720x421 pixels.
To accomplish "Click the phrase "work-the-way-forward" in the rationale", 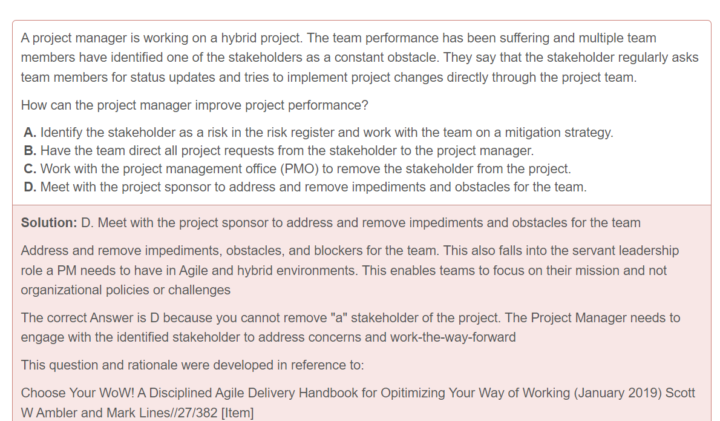I will pos(453,337).
